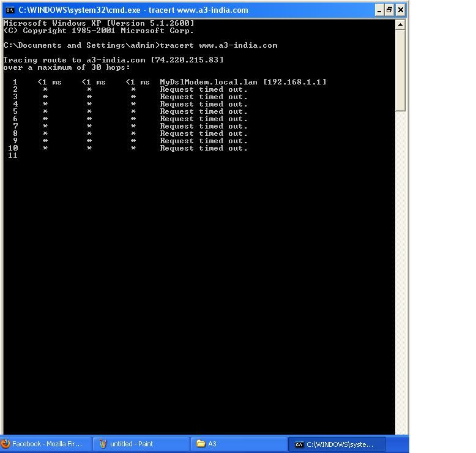The width and height of the screenshot is (476, 453).
Task: Click the 'over a maximum of 30 hops:' line
Action: coord(67,67)
